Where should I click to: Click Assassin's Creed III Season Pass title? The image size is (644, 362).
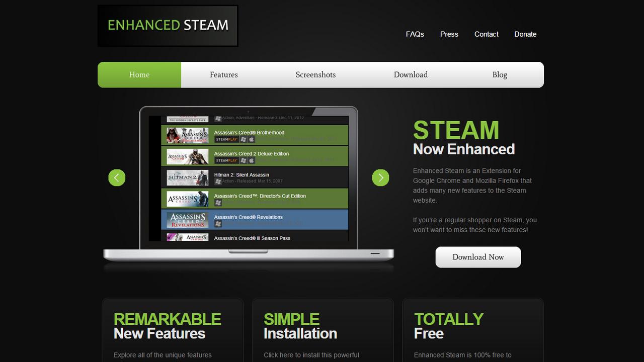pos(252,238)
